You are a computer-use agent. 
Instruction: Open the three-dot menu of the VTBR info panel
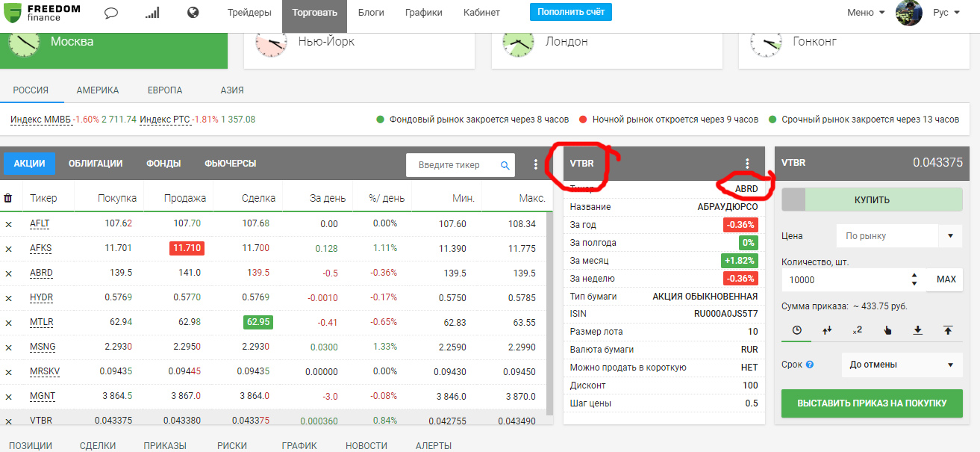tap(747, 163)
